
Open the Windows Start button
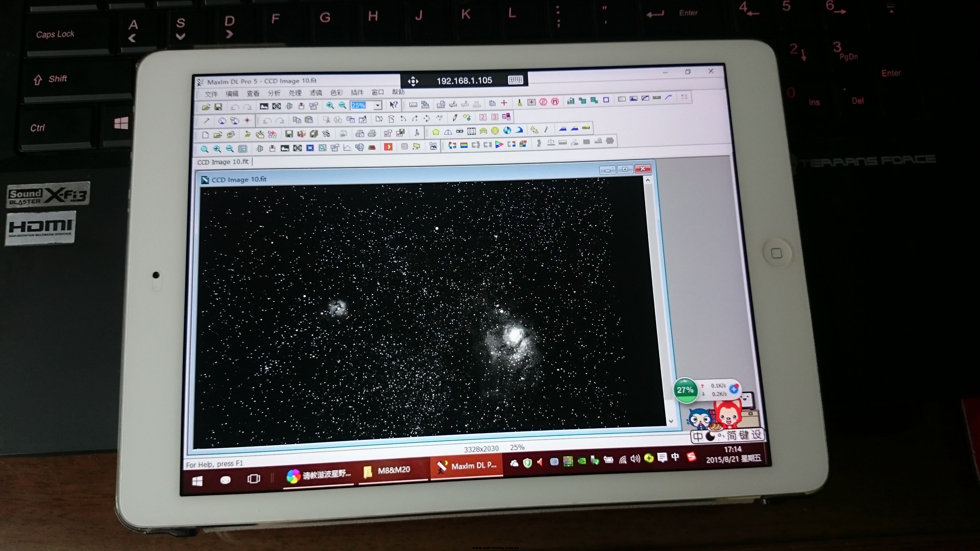pyautogui.click(x=198, y=481)
